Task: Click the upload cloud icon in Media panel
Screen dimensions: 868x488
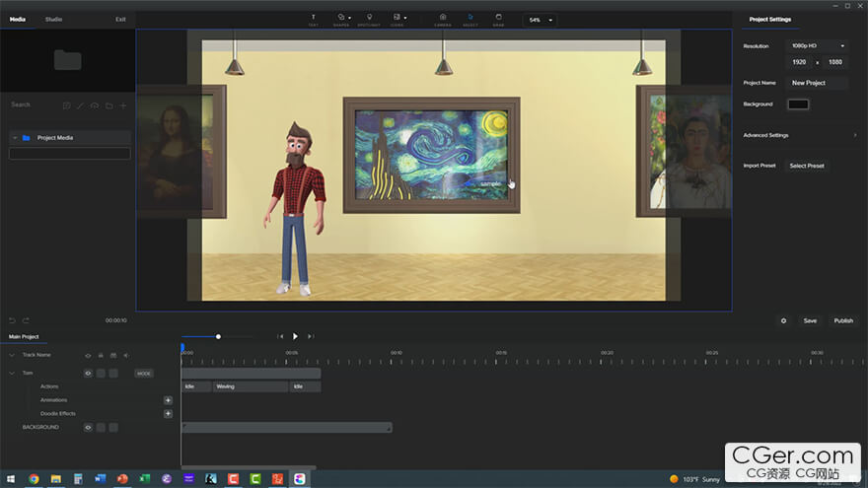Action: 95,105
